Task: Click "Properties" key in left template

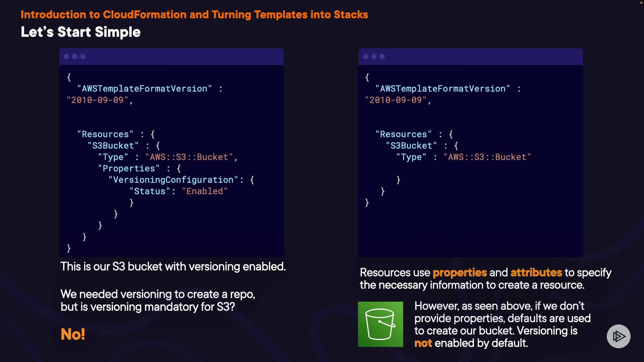Action: [129, 169]
